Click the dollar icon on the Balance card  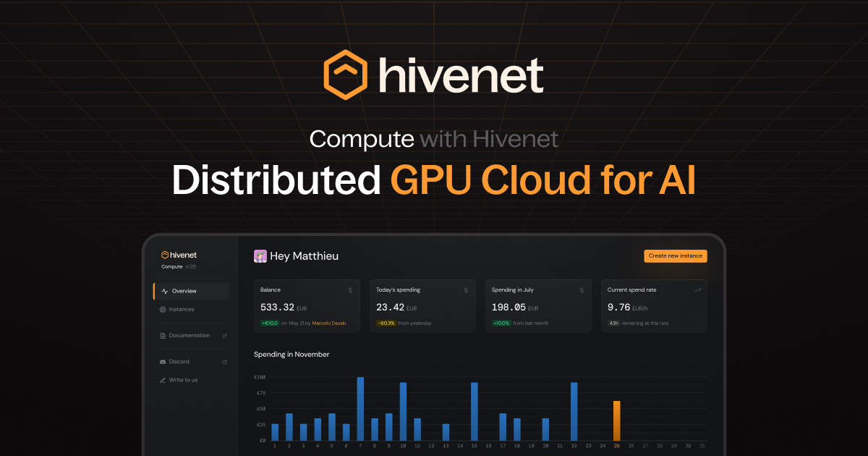tap(350, 290)
